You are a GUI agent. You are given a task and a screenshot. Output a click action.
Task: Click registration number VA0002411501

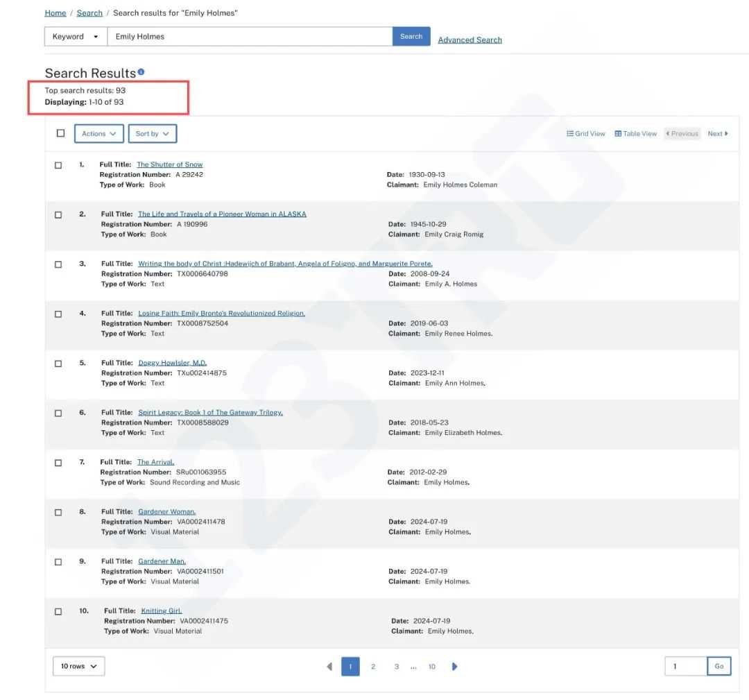[200, 572]
